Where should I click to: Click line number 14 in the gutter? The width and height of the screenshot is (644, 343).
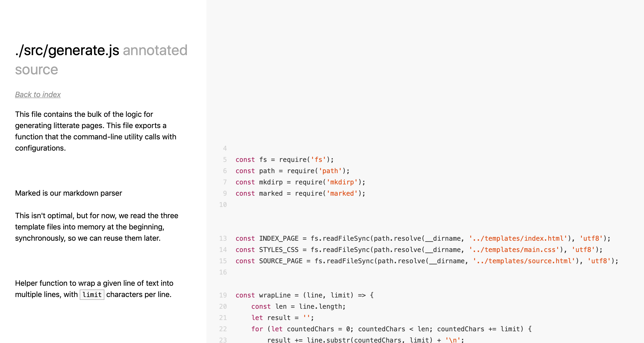pos(223,250)
